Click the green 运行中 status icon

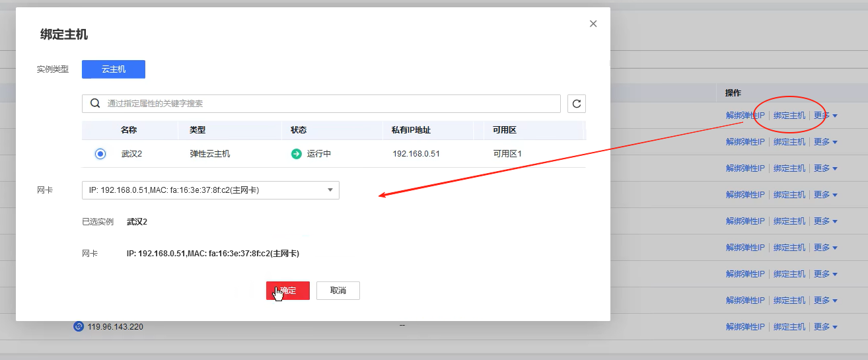296,154
